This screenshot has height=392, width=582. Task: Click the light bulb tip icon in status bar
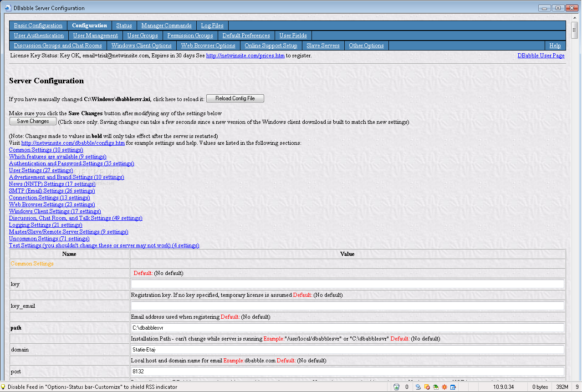(4, 387)
